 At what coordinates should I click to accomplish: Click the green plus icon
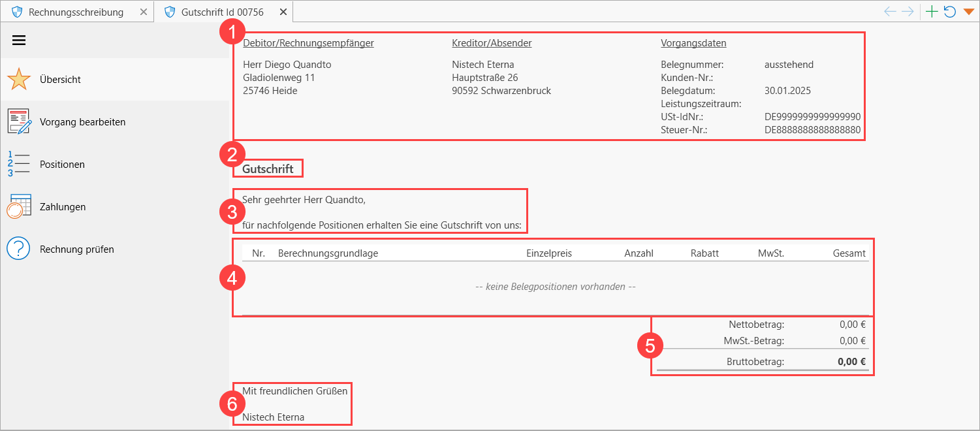pos(932,12)
